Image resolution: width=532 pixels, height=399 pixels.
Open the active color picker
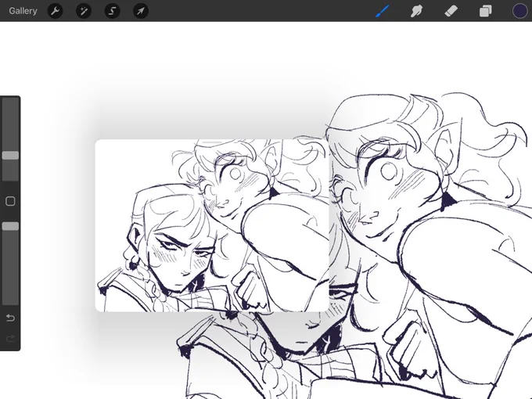click(519, 11)
